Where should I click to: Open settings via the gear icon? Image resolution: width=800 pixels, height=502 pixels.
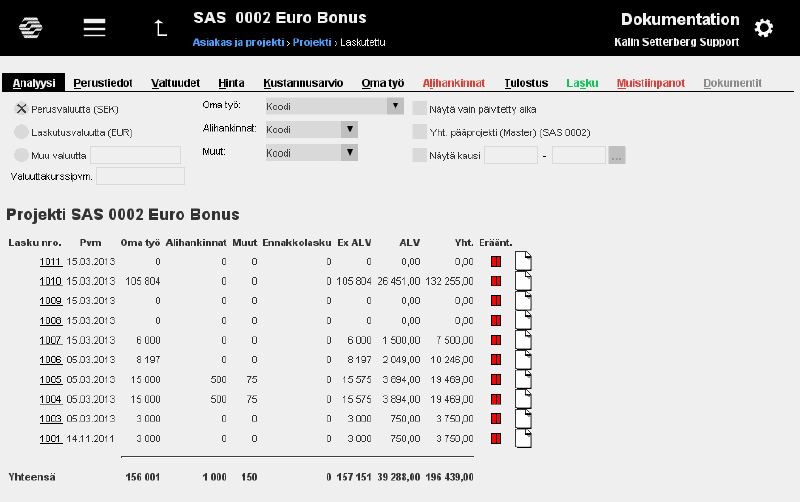(x=764, y=28)
